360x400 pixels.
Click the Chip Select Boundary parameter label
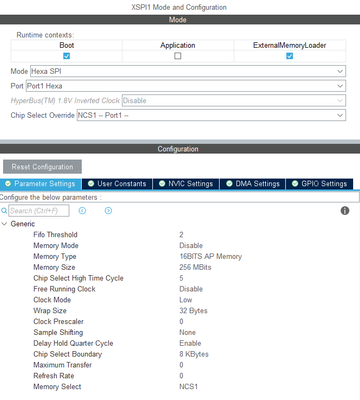(68, 354)
